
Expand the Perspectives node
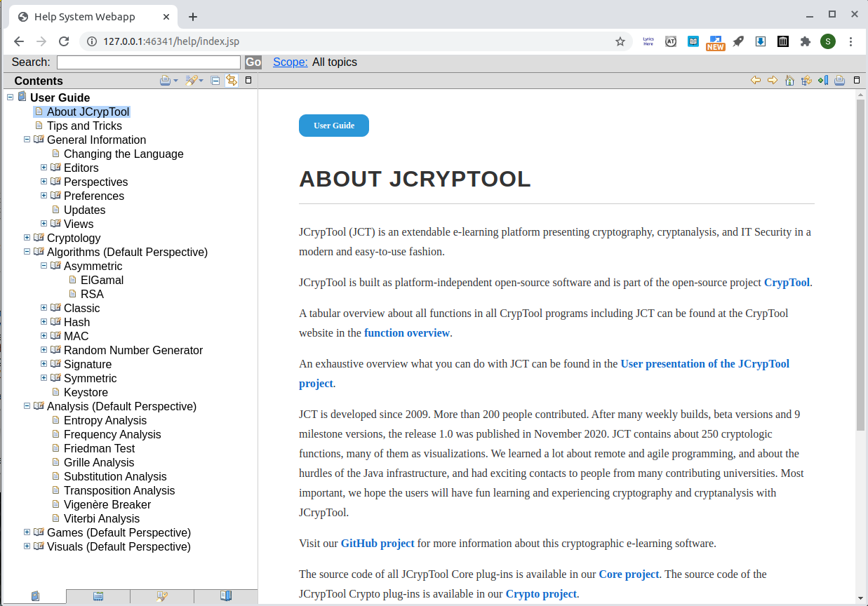[44, 181]
